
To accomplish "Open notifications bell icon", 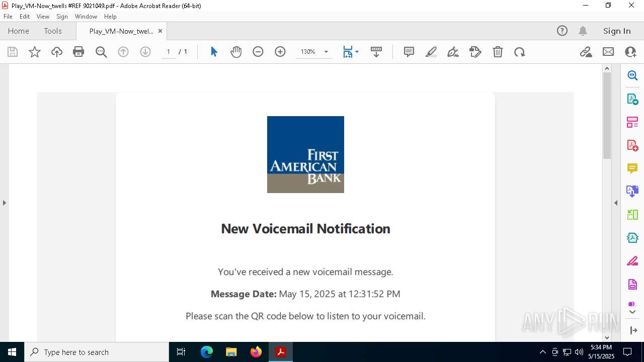I will tap(583, 31).
